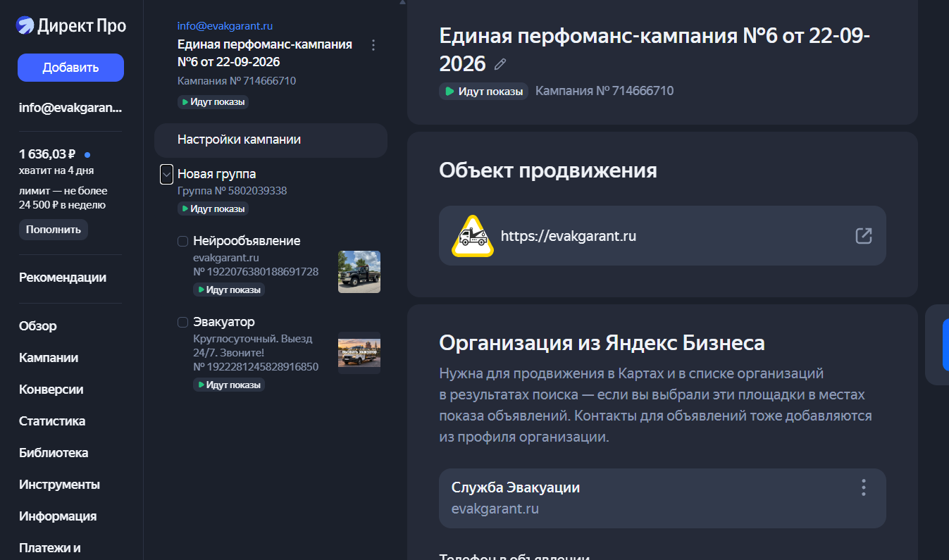The image size is (949, 560).
Task: Open the https://evakgarant.ru promotion object
Action: [x=662, y=236]
